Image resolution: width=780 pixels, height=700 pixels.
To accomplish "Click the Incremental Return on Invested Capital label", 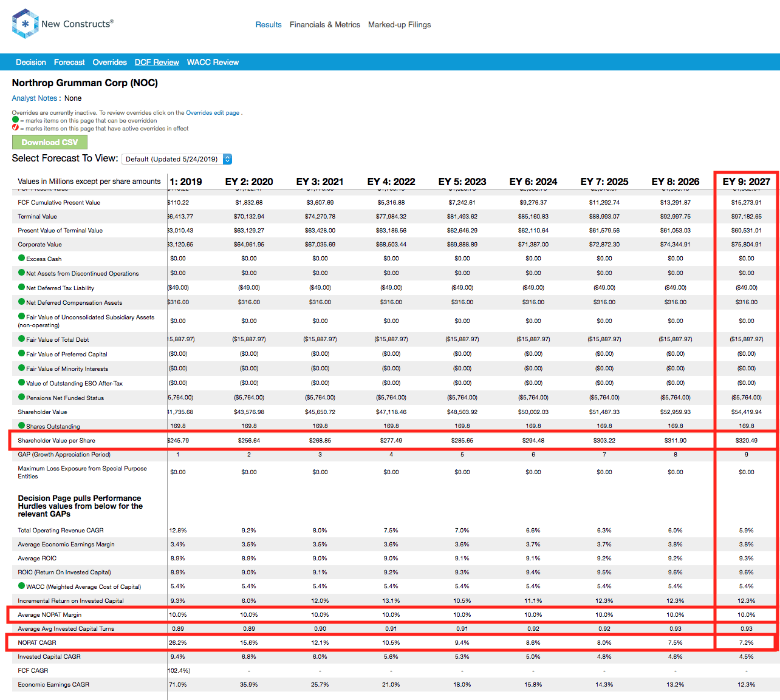I will click(x=70, y=600).
